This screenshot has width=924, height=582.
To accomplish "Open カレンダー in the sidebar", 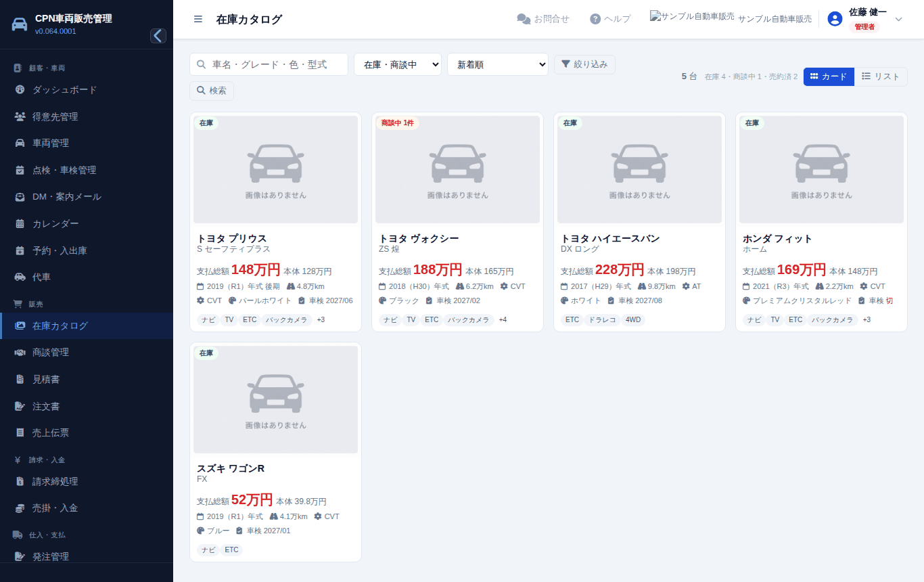I will tap(87, 223).
